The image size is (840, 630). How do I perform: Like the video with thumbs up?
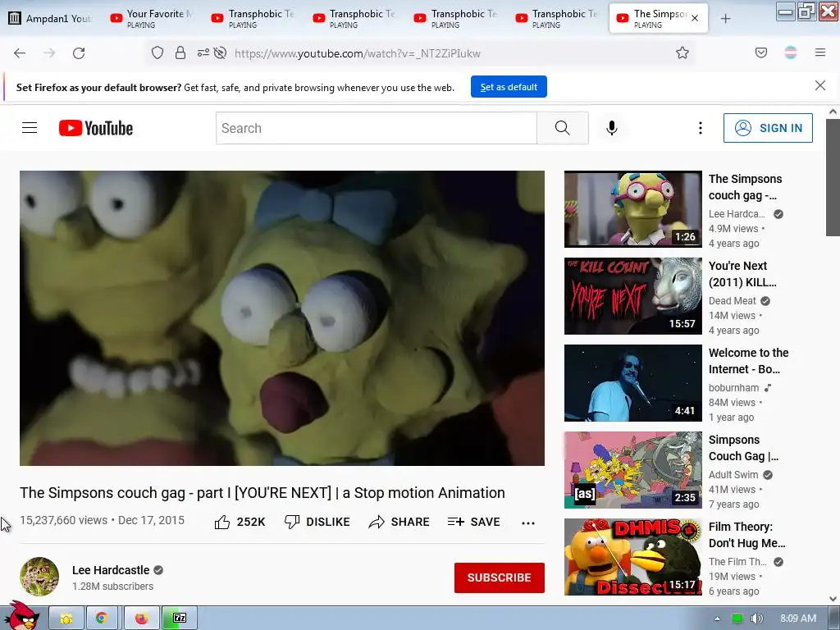(240, 522)
